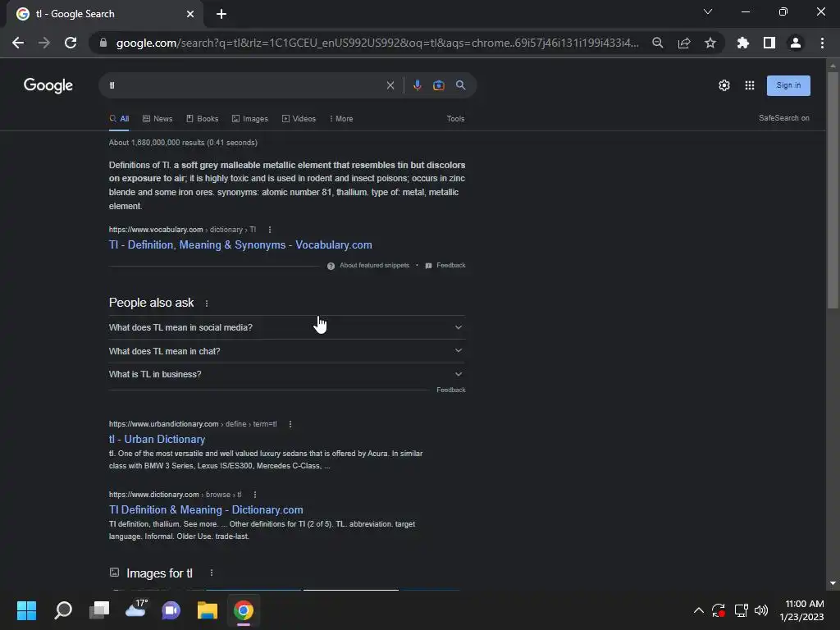This screenshot has height=630, width=840.
Task: Open the weather widget showing 17°
Action: tap(136, 609)
